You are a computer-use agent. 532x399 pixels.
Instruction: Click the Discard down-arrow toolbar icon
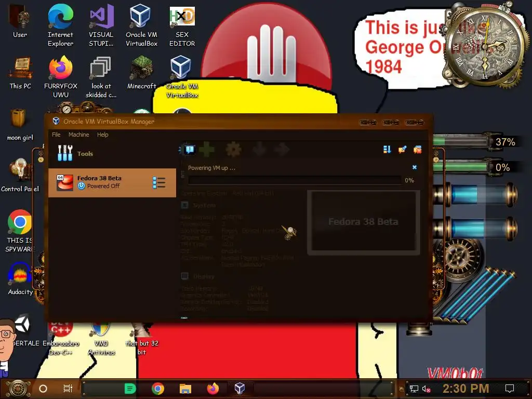[x=260, y=149]
